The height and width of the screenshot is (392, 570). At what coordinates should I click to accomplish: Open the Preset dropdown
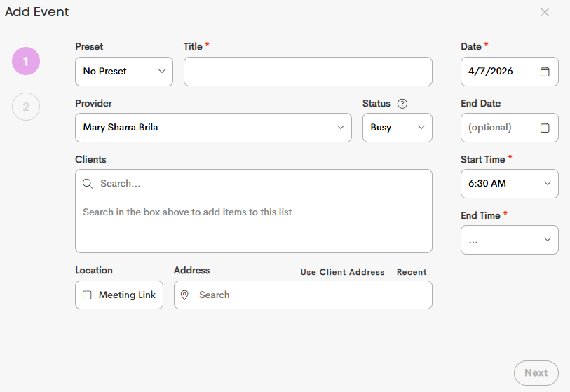tap(124, 72)
